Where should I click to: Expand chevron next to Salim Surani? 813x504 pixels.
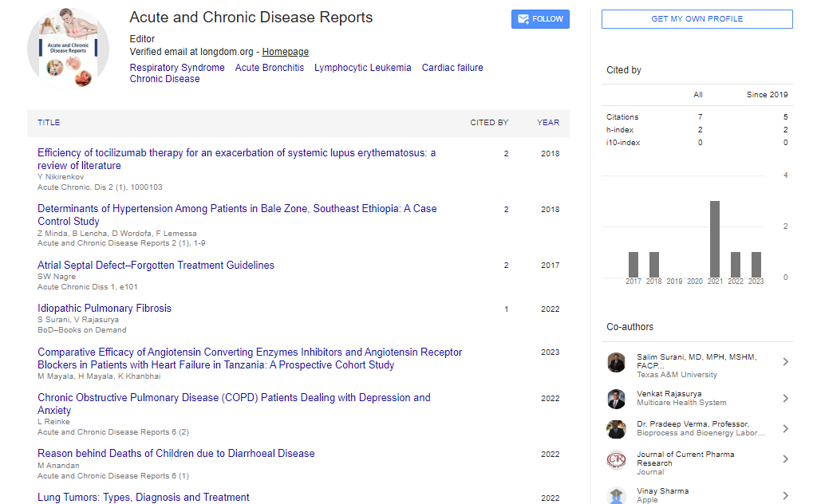[785, 362]
